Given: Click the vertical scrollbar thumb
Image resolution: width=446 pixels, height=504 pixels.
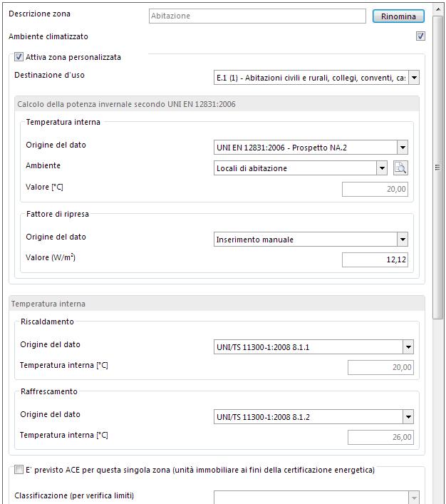Looking at the screenshot, I should coord(438,168).
